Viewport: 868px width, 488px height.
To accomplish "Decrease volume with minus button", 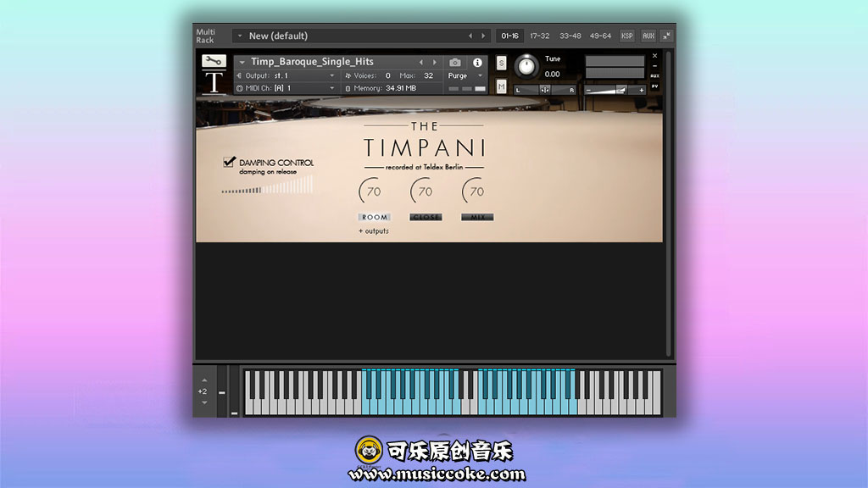I will (589, 90).
